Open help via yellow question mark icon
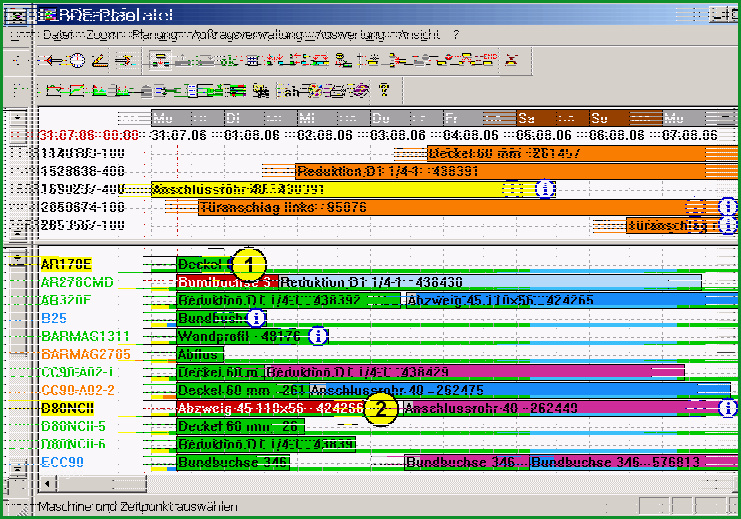Image resolution: width=741 pixels, height=519 pixels. click(384, 89)
